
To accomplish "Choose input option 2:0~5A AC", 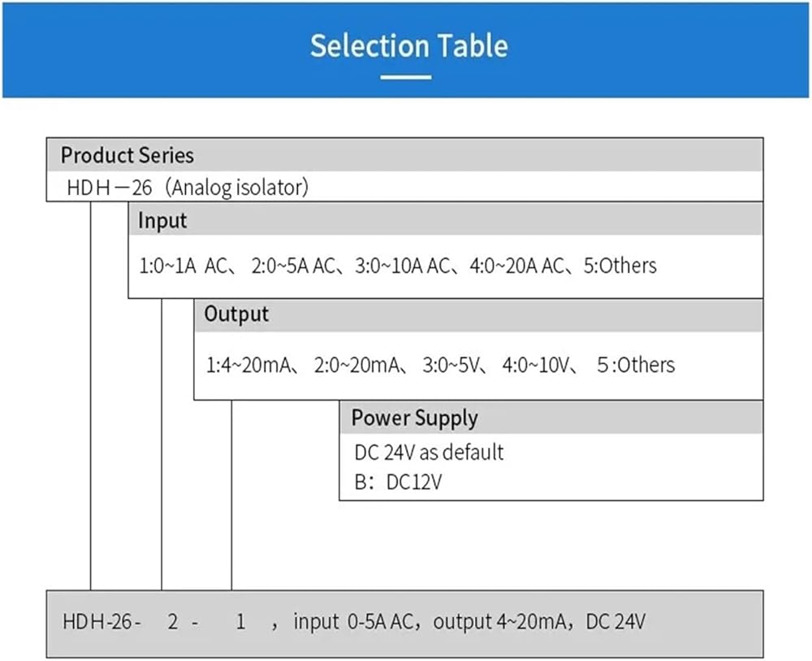I will (x=293, y=266).
